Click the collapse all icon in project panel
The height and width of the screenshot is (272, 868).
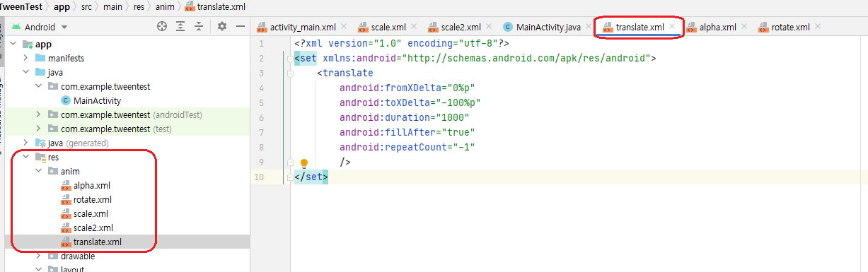pyautogui.click(x=199, y=27)
